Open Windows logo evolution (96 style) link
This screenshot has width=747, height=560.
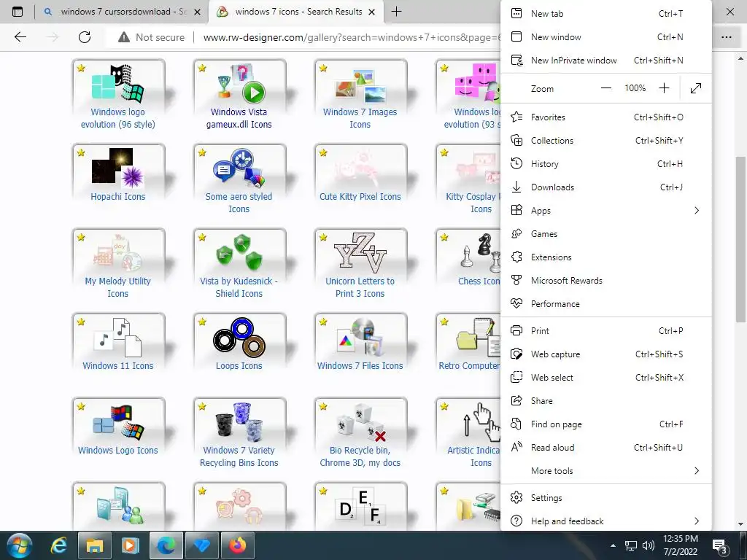tap(117, 118)
